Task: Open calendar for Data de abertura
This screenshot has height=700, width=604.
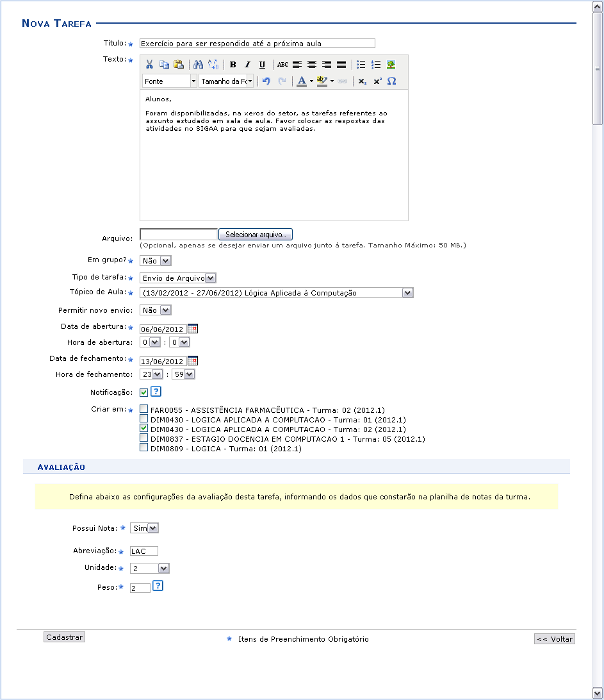Action: [193, 329]
